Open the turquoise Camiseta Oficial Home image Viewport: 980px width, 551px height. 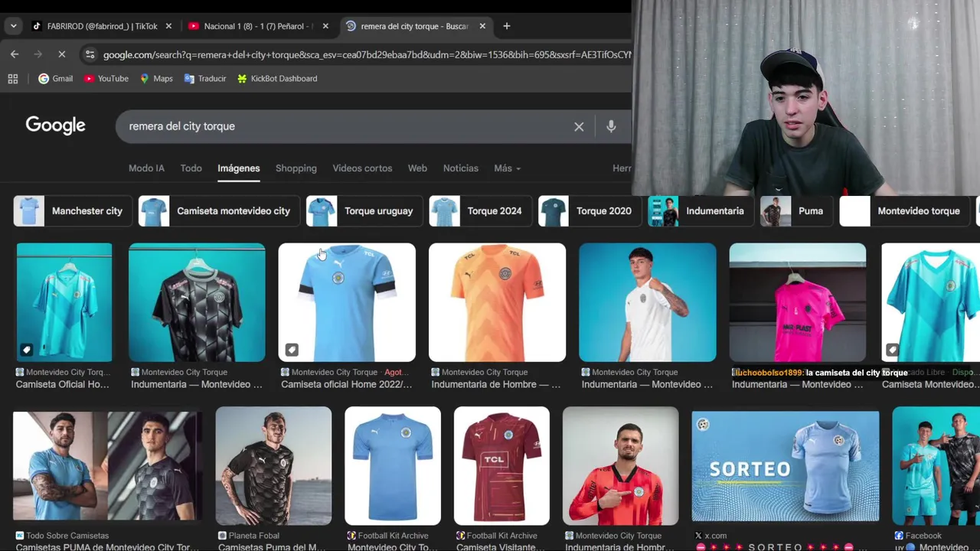coord(64,302)
